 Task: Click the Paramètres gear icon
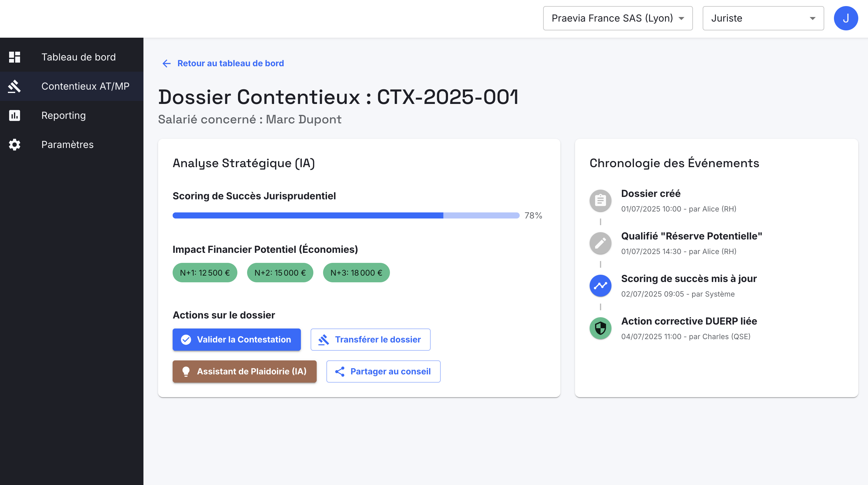coord(15,144)
